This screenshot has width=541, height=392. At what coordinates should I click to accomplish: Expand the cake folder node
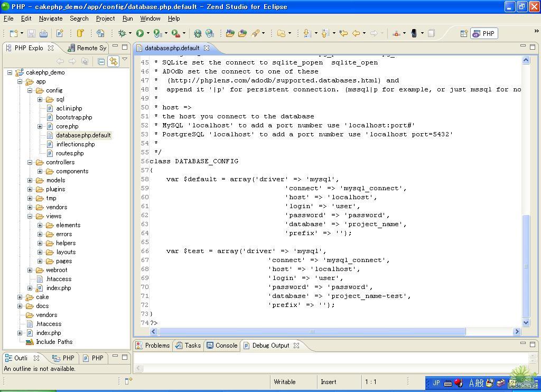pos(20,297)
